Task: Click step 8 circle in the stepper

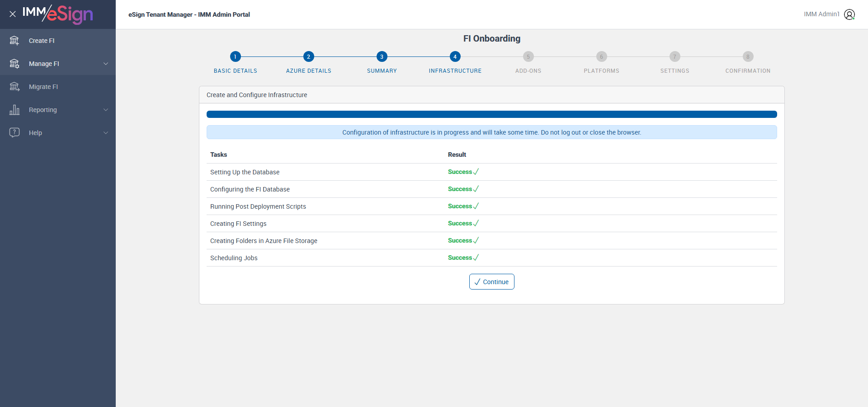Action: [x=748, y=56]
